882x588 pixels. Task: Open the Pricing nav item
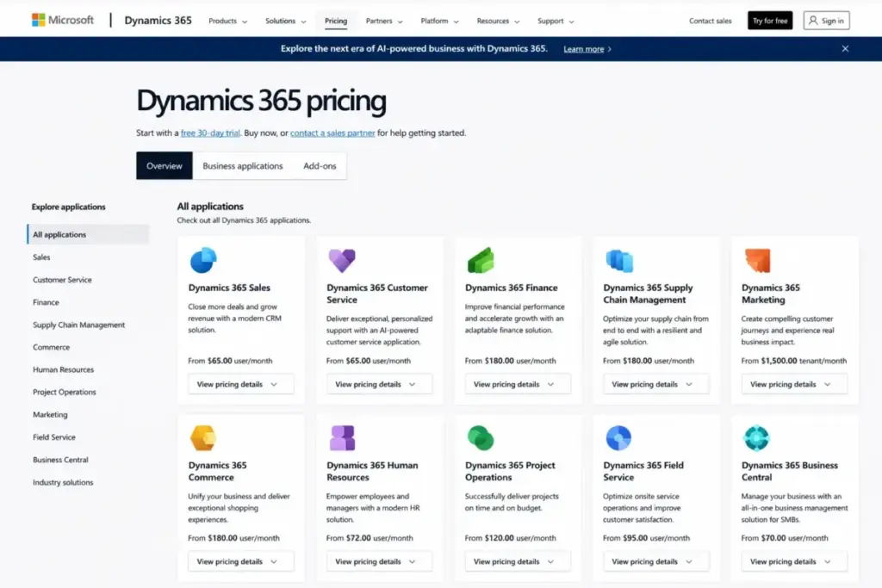point(336,21)
